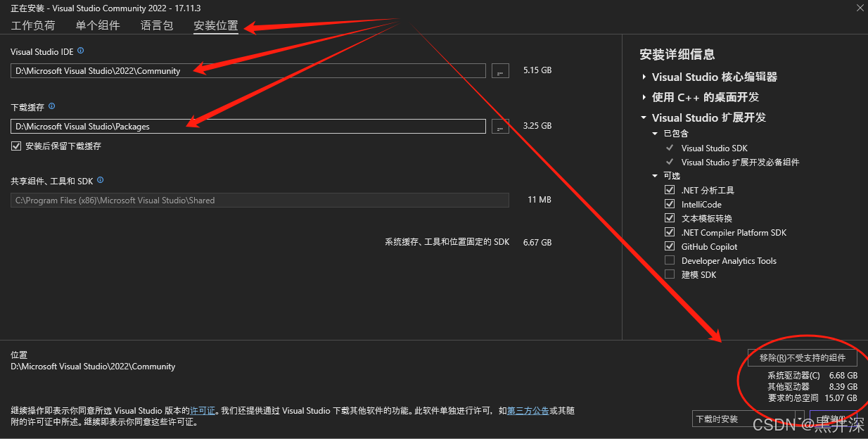The width and height of the screenshot is (868, 439).
Task: Click the 5.15 GB size value
Action: click(537, 70)
